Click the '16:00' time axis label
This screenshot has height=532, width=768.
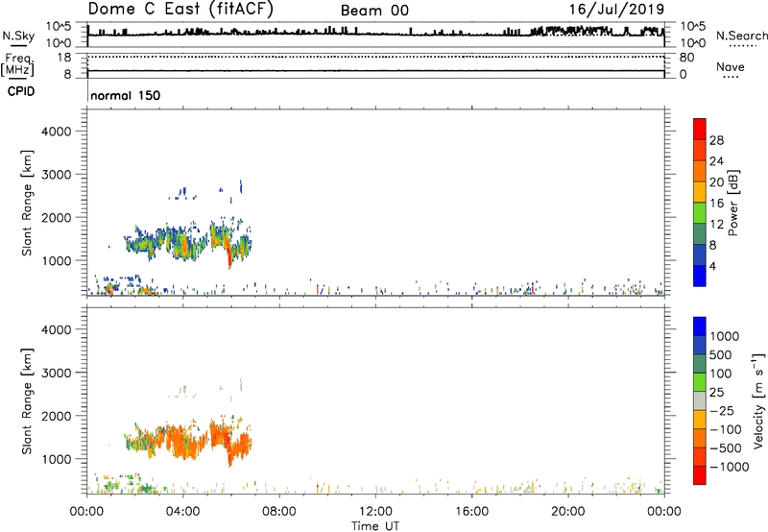tap(471, 512)
